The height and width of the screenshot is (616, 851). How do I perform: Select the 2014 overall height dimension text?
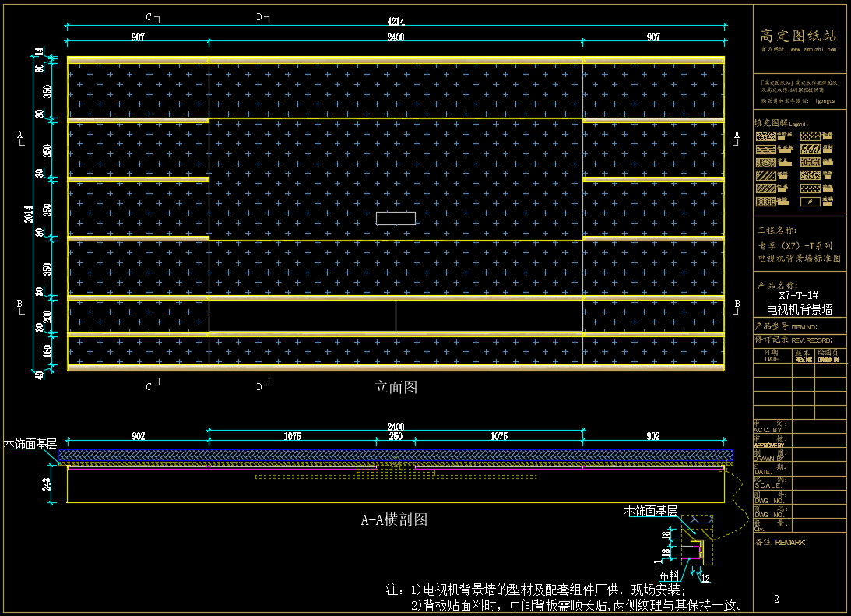29,213
